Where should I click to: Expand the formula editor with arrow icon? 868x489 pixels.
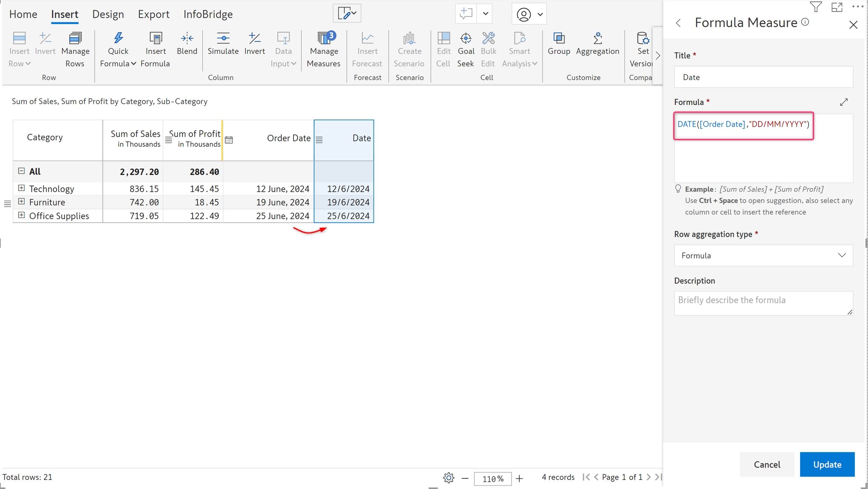844,102
